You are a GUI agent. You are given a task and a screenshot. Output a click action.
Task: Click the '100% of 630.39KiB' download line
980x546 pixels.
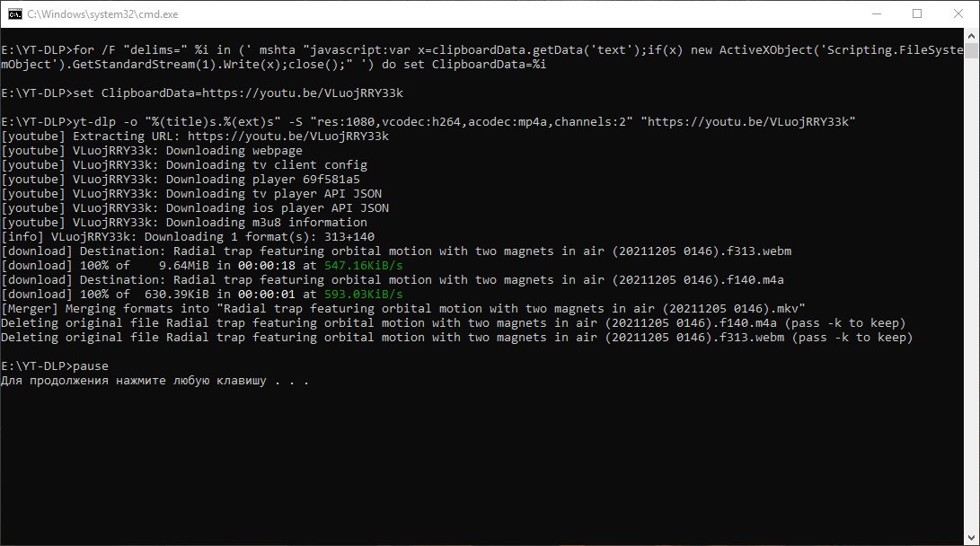coord(202,295)
